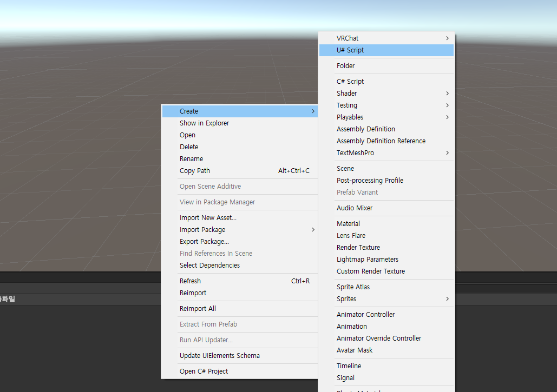Open the Create submenu

click(x=240, y=111)
